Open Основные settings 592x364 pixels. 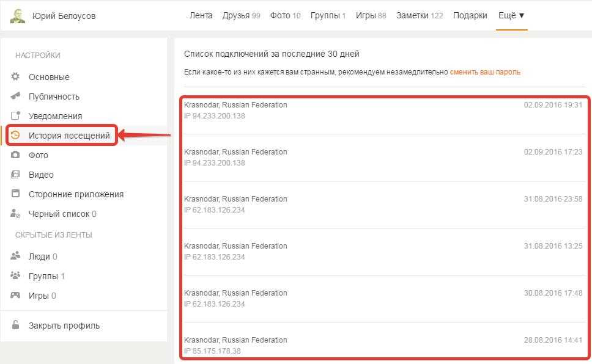pos(49,77)
